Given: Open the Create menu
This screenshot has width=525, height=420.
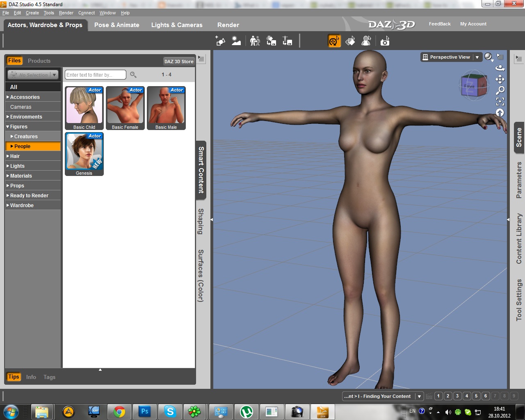Looking at the screenshot, I should 32,13.
